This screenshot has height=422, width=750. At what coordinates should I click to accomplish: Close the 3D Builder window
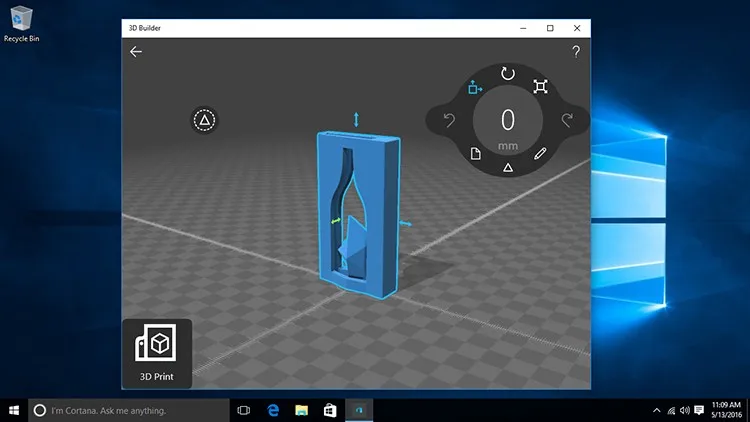tap(577, 28)
